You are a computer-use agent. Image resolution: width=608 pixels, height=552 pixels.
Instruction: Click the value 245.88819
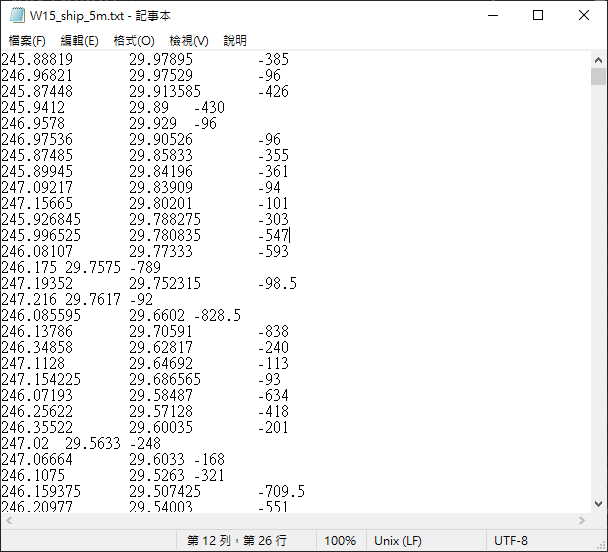click(x=37, y=59)
